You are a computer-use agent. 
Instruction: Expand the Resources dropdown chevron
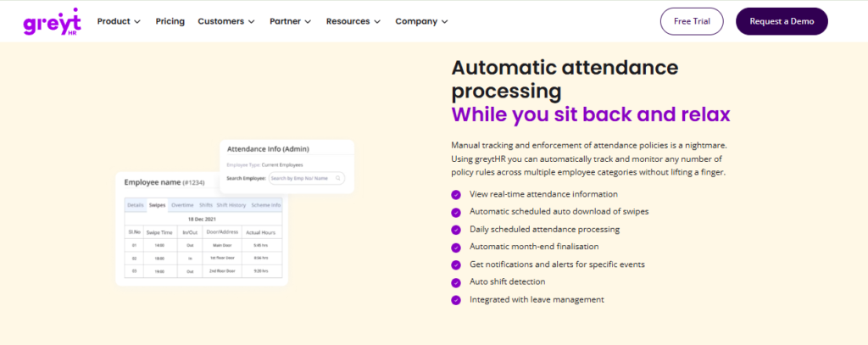(x=377, y=21)
